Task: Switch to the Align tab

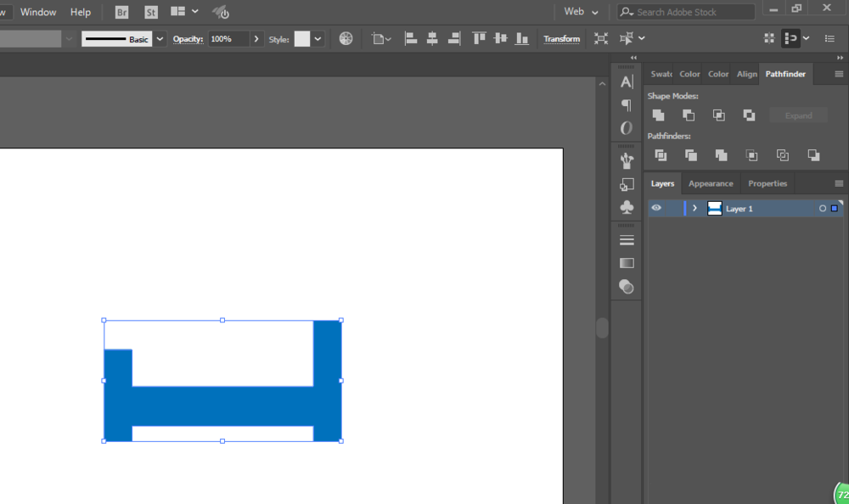Action: 746,74
